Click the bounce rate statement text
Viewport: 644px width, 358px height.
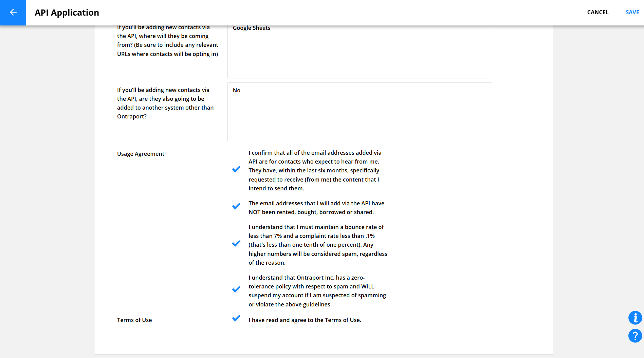pos(318,245)
